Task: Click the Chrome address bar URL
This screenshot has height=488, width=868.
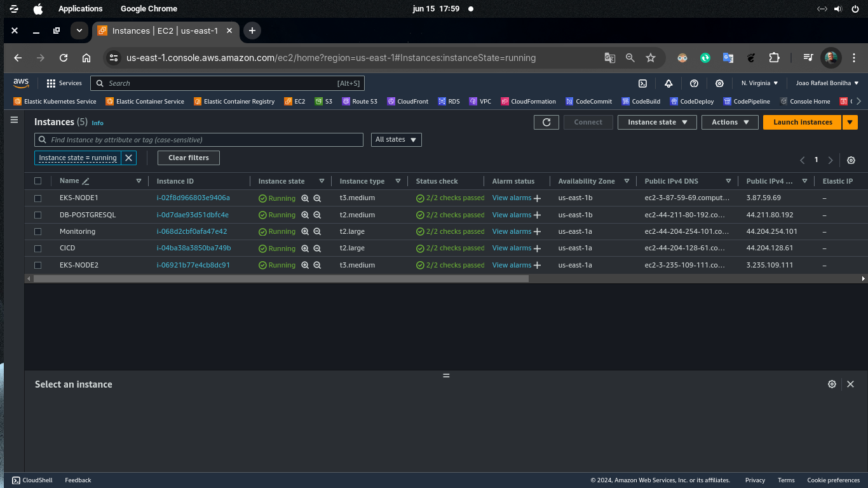Action: (x=331, y=58)
